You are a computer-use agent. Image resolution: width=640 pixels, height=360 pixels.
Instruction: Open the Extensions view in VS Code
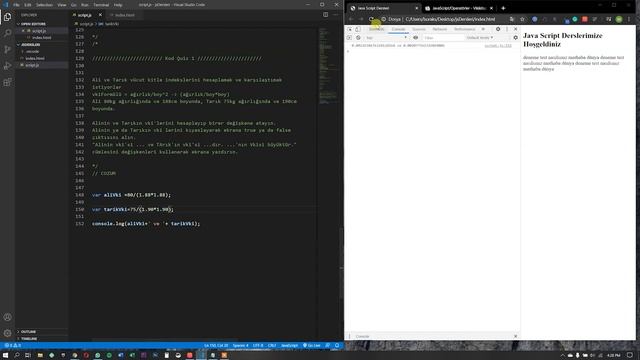pos(7,82)
